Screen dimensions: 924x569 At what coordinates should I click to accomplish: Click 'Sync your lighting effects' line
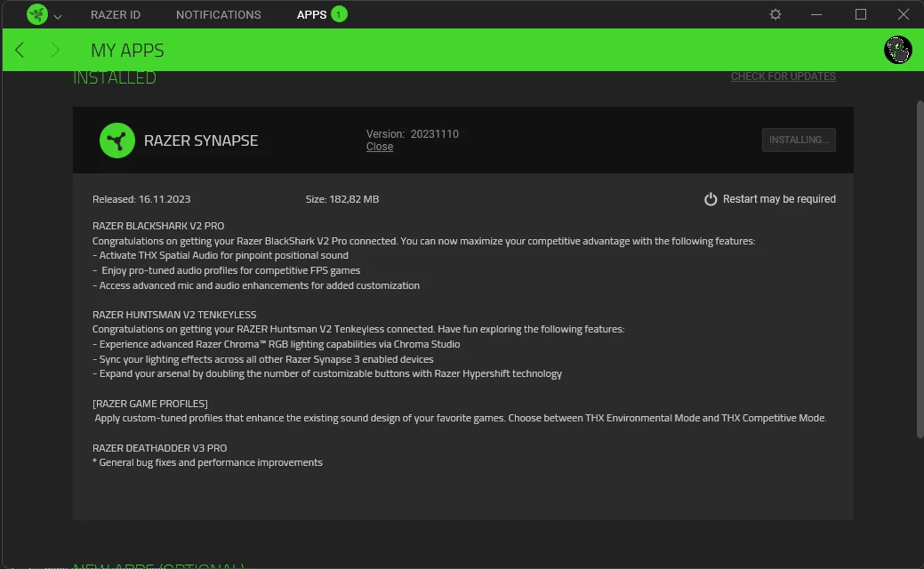click(263, 358)
